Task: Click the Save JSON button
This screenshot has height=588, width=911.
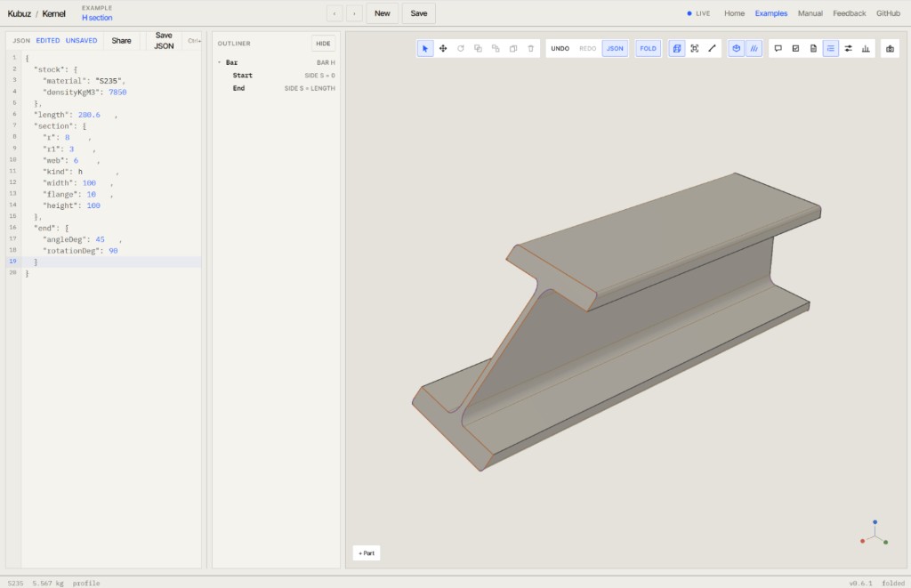Action: [x=164, y=41]
